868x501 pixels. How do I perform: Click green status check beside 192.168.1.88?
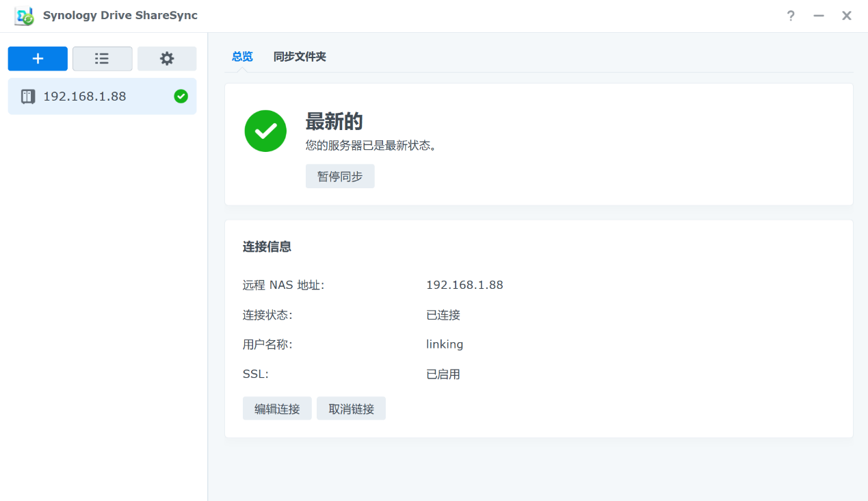click(x=181, y=97)
